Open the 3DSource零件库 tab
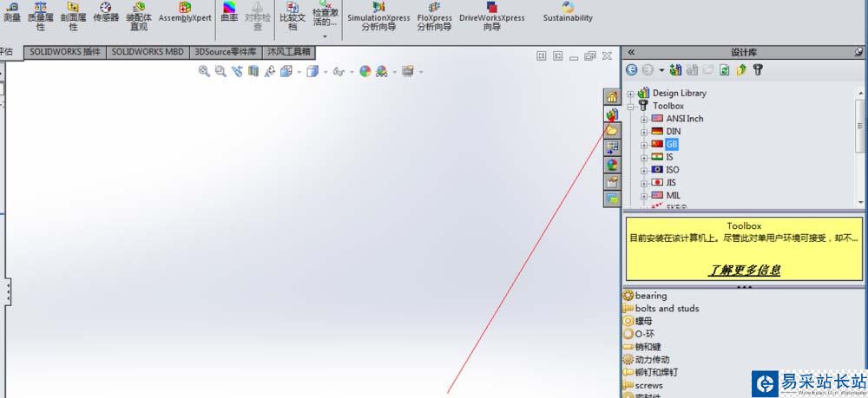 point(226,52)
